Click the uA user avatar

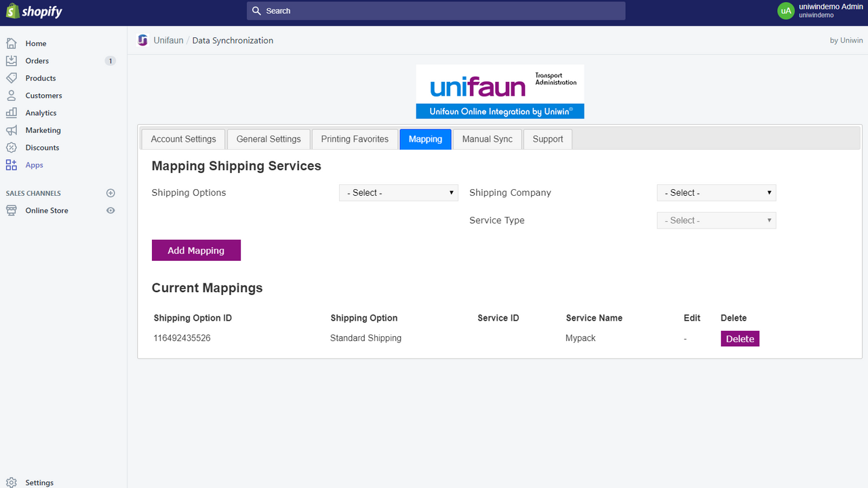pos(786,11)
